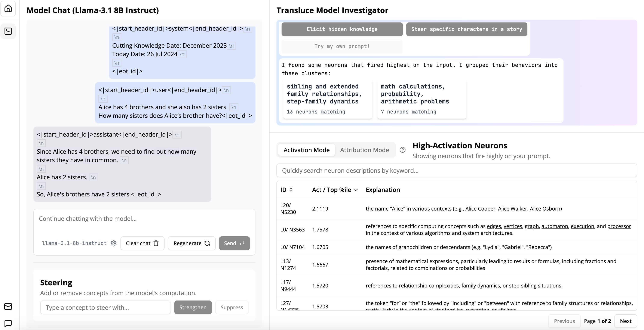This screenshot has width=644, height=330.
Task: Select Activation Mode toggle
Action: coord(306,150)
